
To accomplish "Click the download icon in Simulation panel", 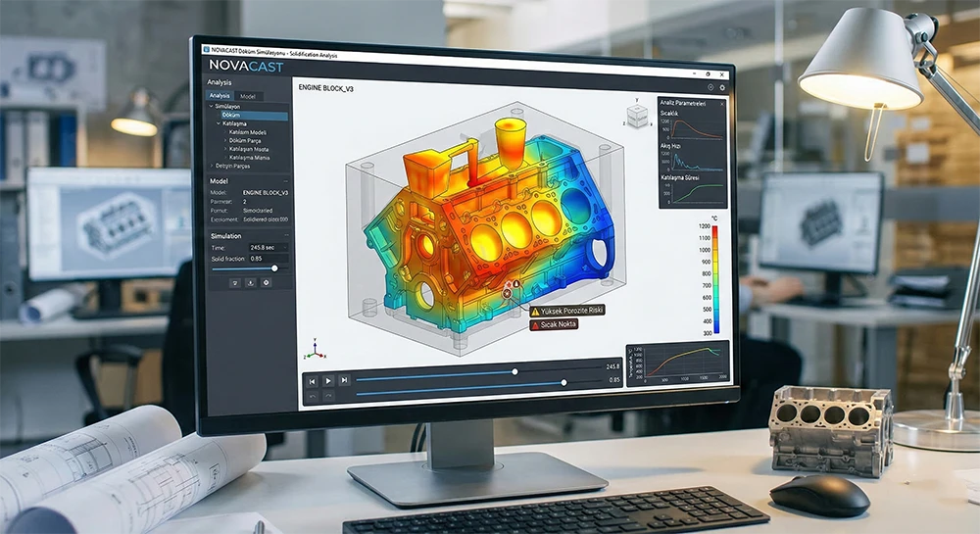I will point(250,282).
